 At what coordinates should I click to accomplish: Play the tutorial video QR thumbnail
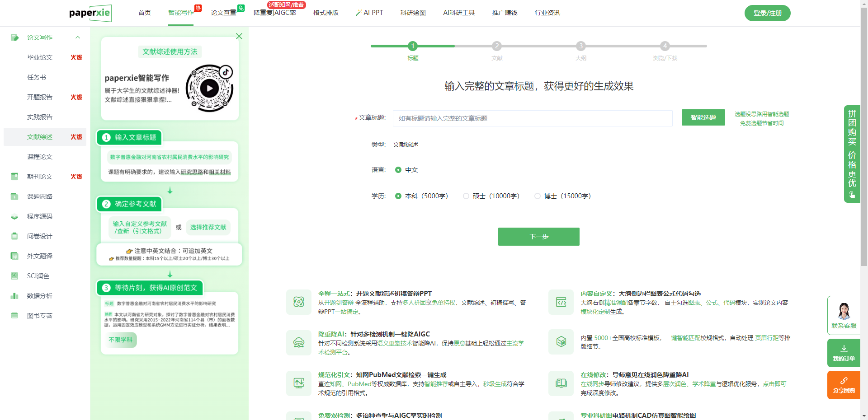209,89
